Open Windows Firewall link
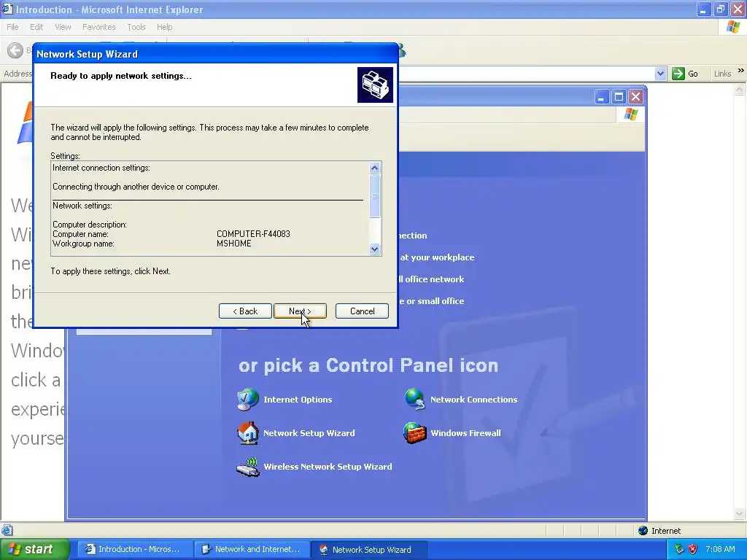This screenshot has width=747, height=560. [x=465, y=433]
